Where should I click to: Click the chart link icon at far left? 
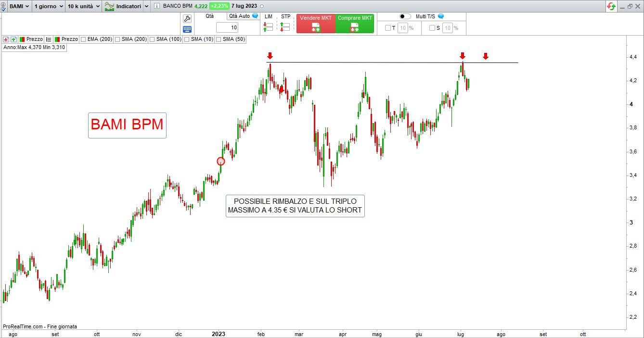coord(4,6)
